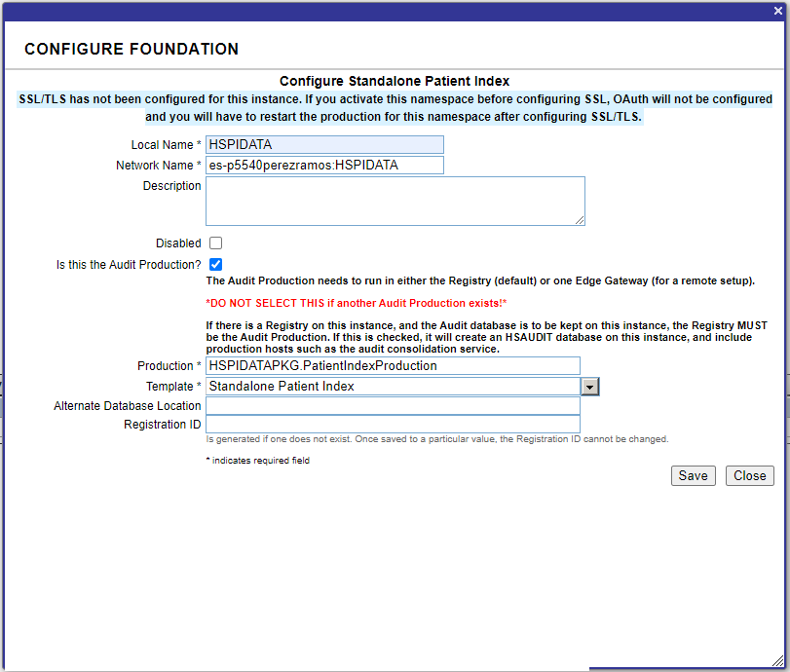Click the dialog resize grip at bottom-right
Image resolution: width=790 pixels, height=672 pixels.
777,659
